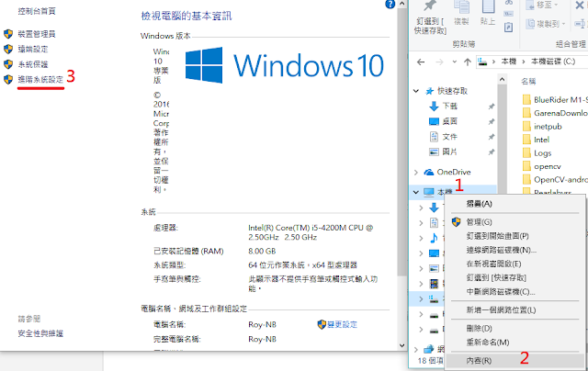Select 圖片 under Quick access
Image resolution: width=588 pixels, height=371 pixels.
[x=443, y=152]
